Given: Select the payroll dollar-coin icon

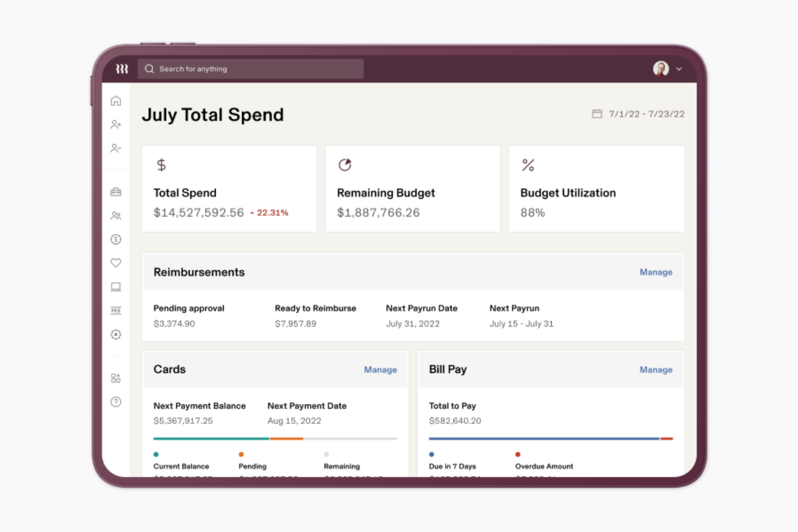Looking at the screenshot, I should tap(115, 239).
